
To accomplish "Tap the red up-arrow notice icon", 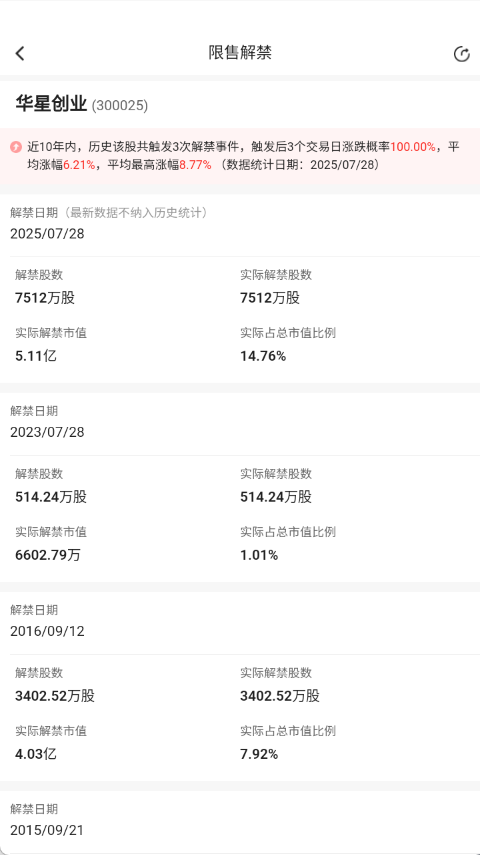I will pos(16,147).
